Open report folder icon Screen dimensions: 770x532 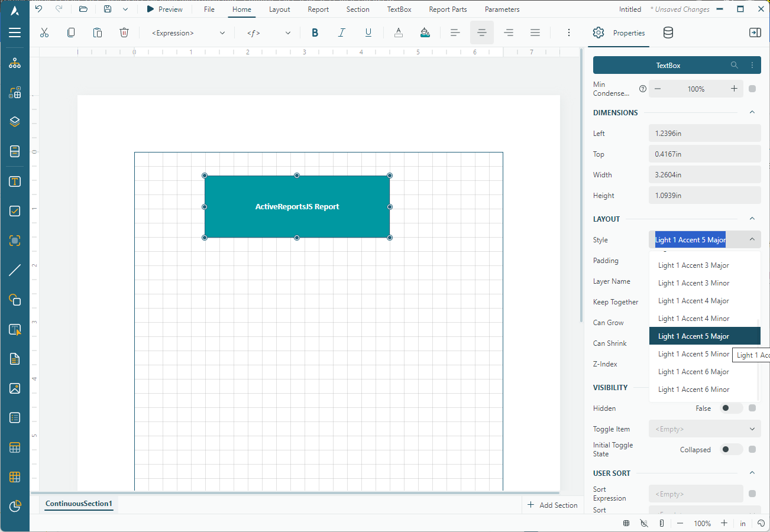pos(83,9)
